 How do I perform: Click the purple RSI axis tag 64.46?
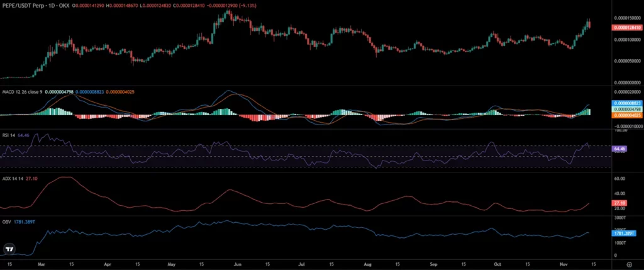619,149
